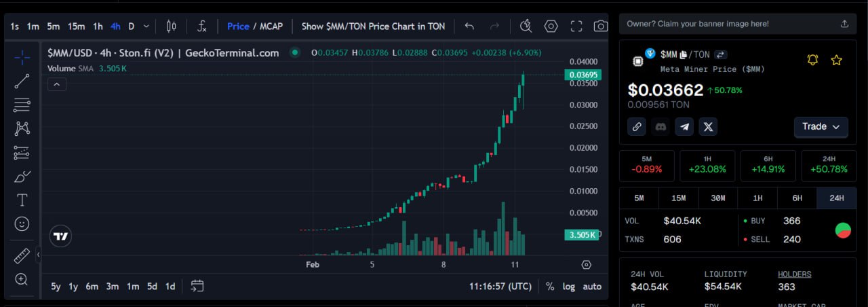Open the indicators fx menu
Image resolution: width=868 pixels, height=307 pixels.
point(202,26)
